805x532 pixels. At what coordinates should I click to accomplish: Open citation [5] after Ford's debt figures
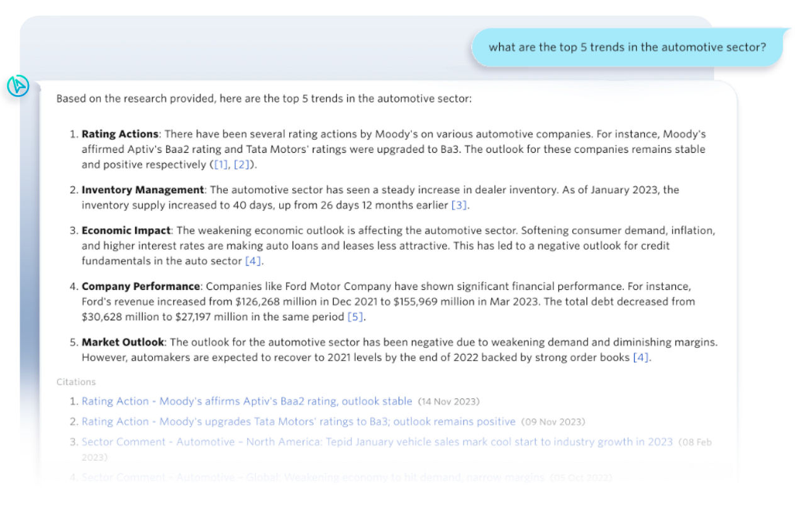tap(355, 317)
